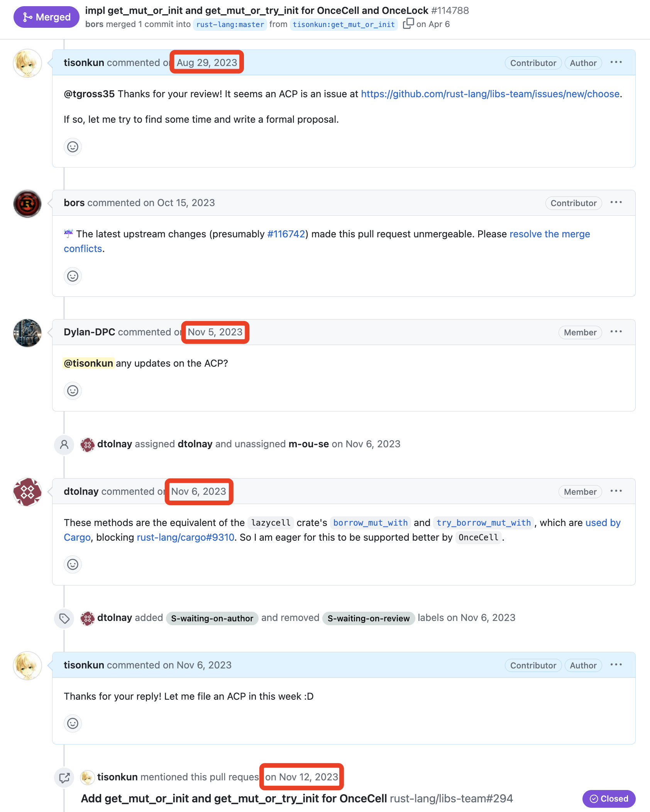Add reaction emoji on Dylan-DPC's comment
This screenshot has width=650, height=812.
click(73, 391)
